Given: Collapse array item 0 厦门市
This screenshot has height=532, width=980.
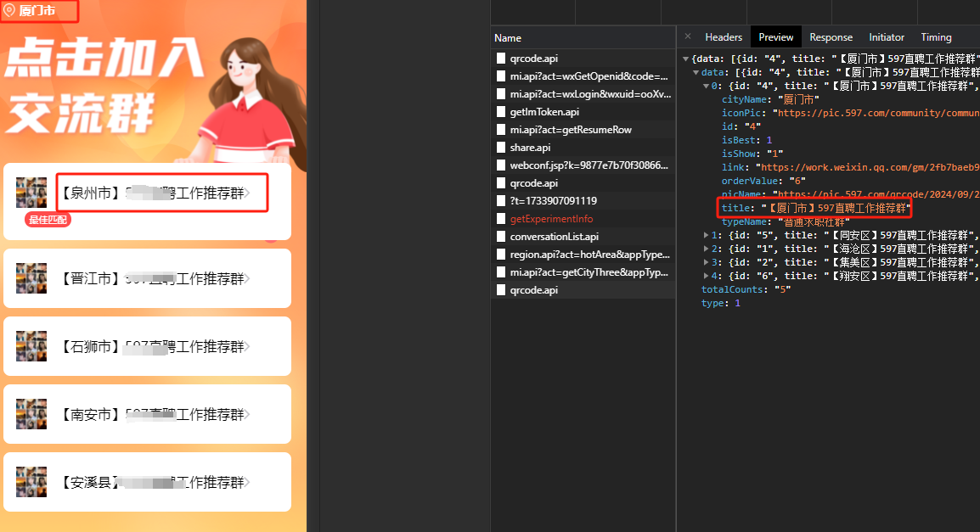Looking at the screenshot, I should click(706, 87).
